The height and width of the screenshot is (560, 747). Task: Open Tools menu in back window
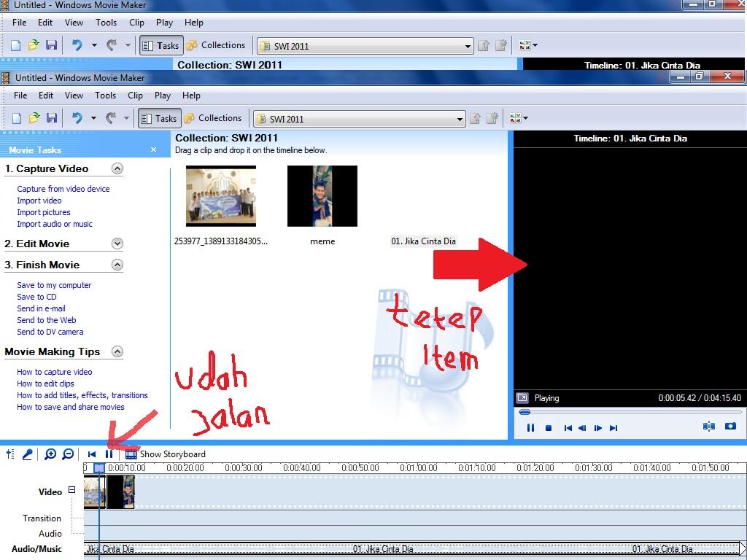[106, 23]
